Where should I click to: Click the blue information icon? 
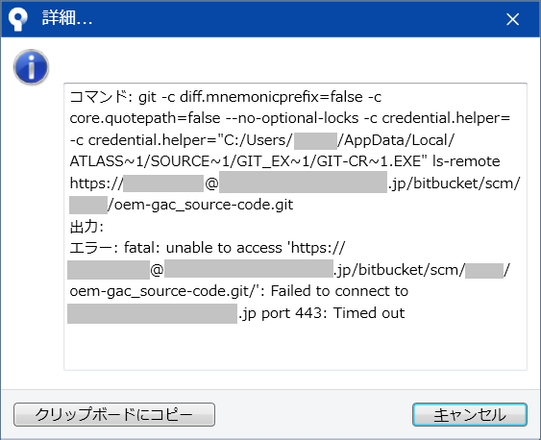tap(31, 67)
